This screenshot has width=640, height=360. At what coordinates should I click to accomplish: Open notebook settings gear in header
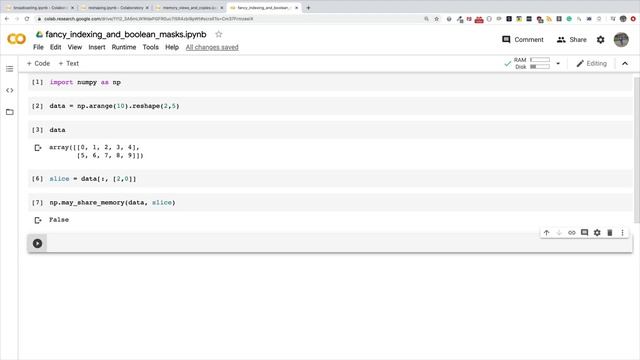coord(600,40)
